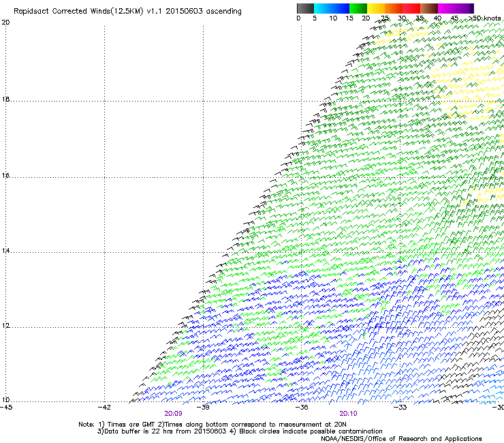Click the Rapidscat Corrected Winds title text

coord(127,12)
